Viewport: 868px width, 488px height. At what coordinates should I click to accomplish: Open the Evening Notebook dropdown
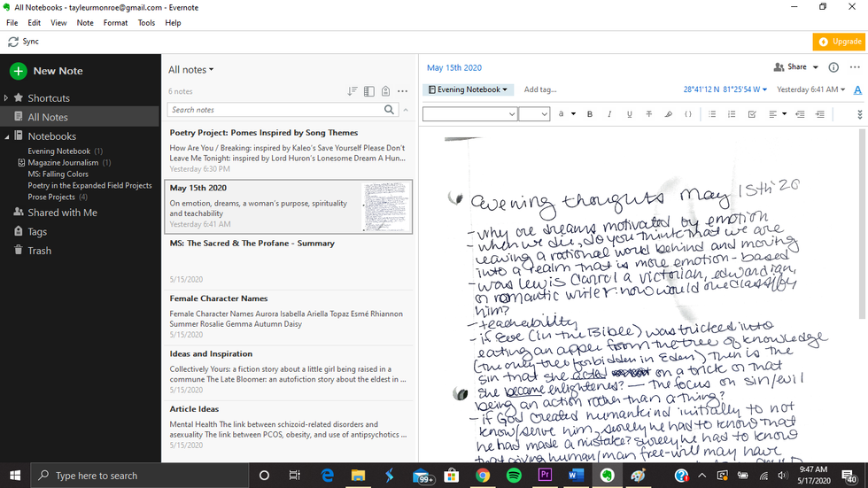[x=468, y=89]
